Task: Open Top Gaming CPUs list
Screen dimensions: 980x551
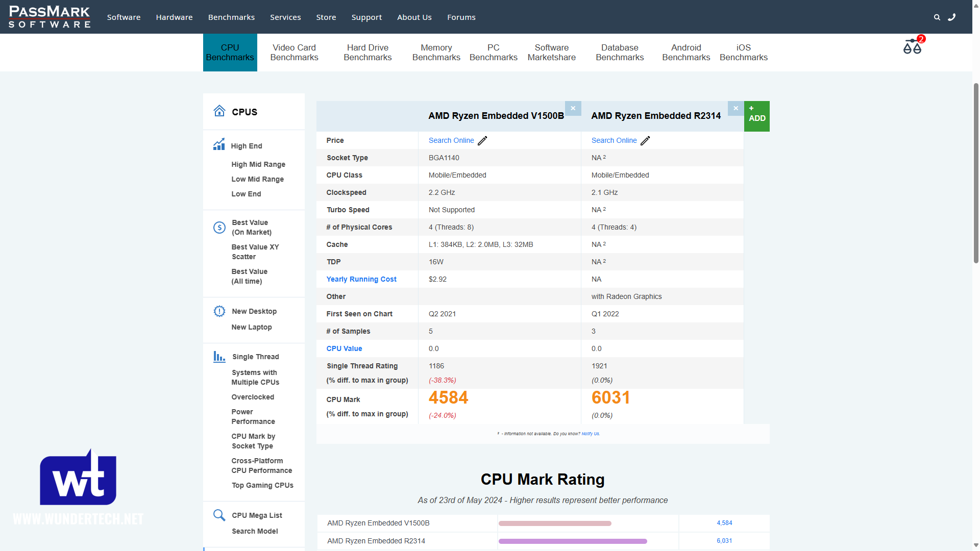Action: [x=262, y=485]
